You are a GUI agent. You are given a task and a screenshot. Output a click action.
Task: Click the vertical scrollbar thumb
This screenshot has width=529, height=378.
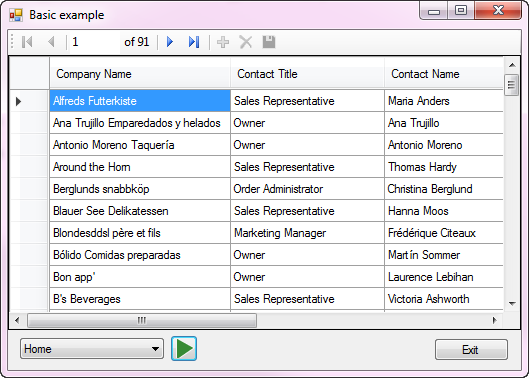coord(511,85)
